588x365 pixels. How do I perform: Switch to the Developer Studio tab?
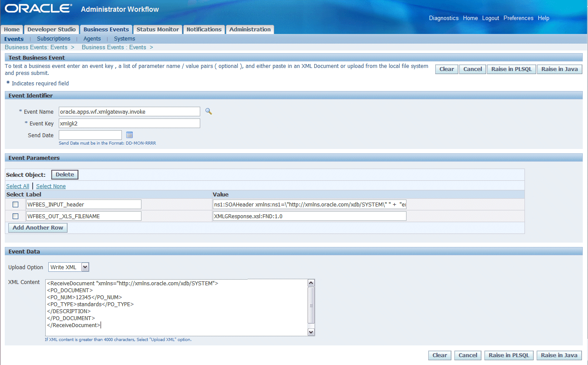tap(51, 29)
